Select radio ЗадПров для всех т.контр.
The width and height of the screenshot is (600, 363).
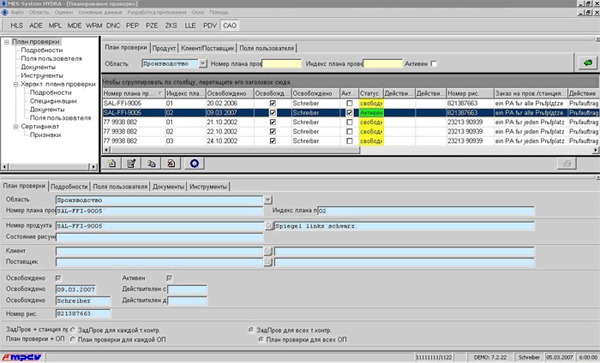(x=251, y=330)
